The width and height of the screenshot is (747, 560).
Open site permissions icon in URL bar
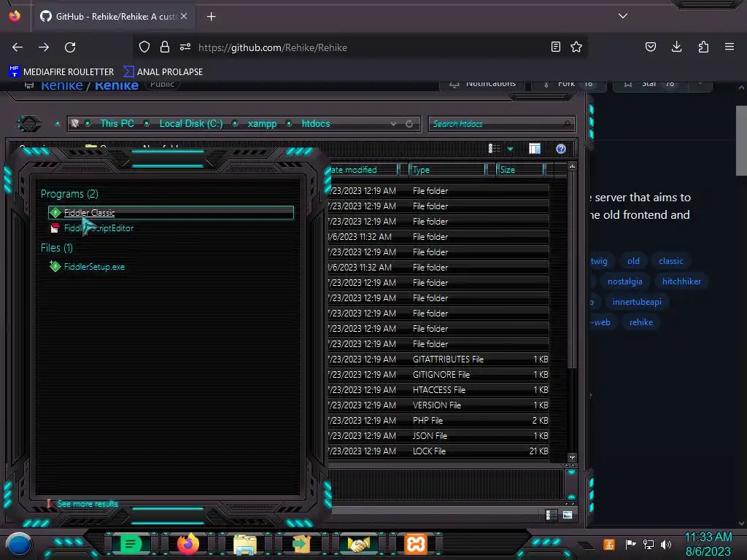coord(185,47)
